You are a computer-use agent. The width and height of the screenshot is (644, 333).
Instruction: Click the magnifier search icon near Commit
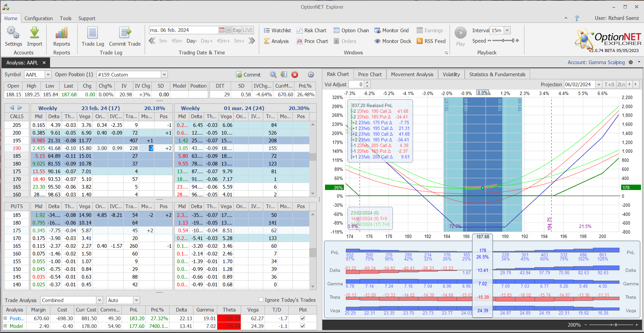click(x=273, y=75)
